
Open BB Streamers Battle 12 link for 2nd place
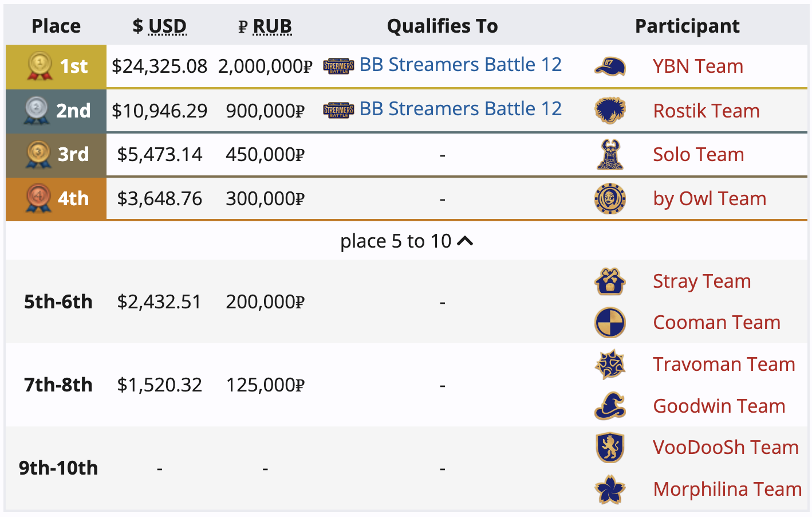(460, 109)
